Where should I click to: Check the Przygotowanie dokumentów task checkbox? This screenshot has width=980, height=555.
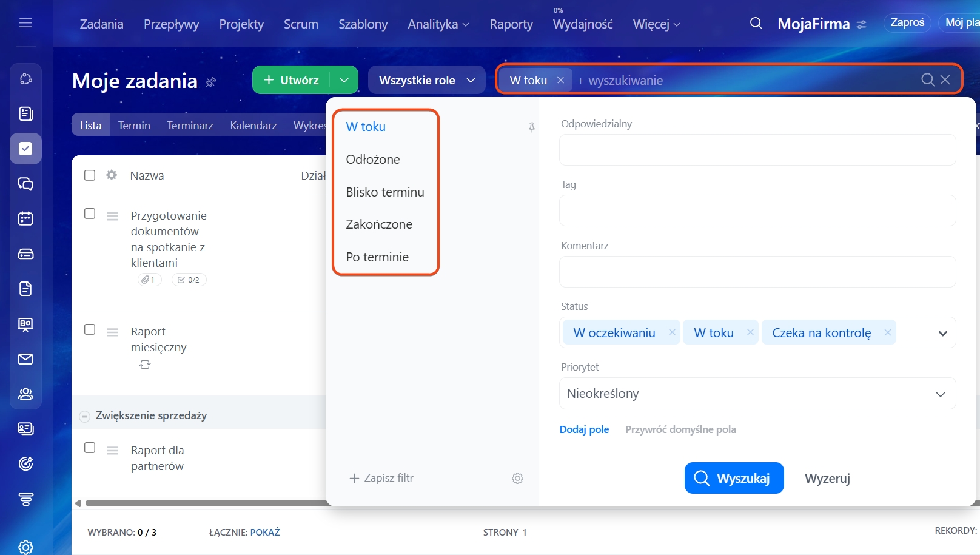[x=90, y=214]
